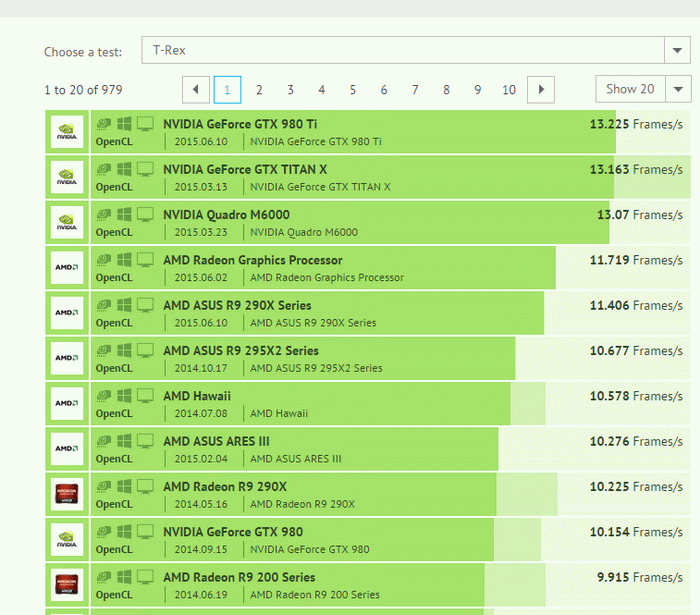Image resolution: width=700 pixels, height=615 pixels.
Task: Open the Show 20 dropdown arrow
Action: point(678,89)
